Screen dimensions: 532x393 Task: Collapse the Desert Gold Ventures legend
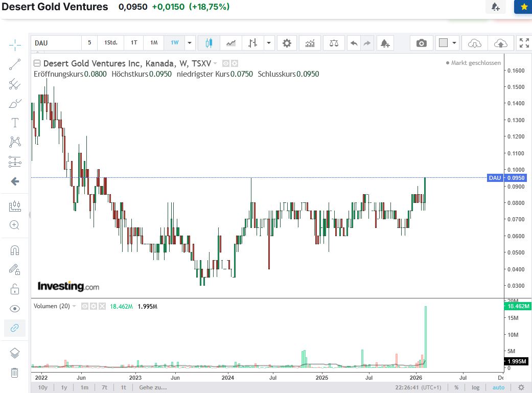[x=37, y=64]
